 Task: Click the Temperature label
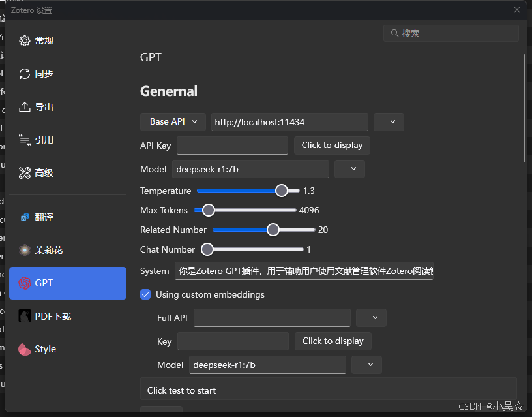coord(166,191)
